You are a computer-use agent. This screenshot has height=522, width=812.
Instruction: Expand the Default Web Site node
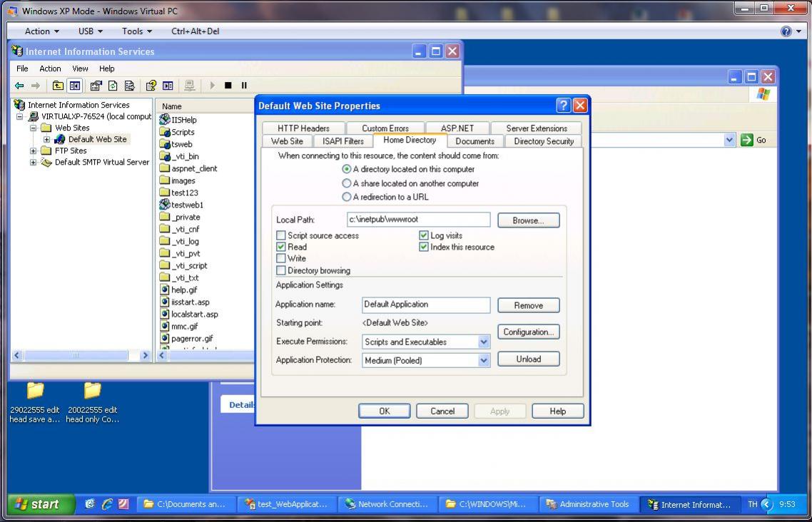click(x=46, y=139)
